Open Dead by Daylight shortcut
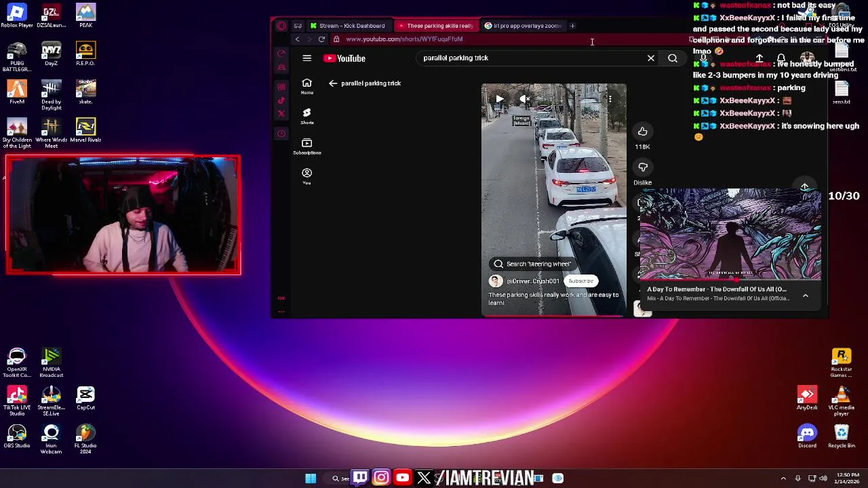 click(51, 95)
